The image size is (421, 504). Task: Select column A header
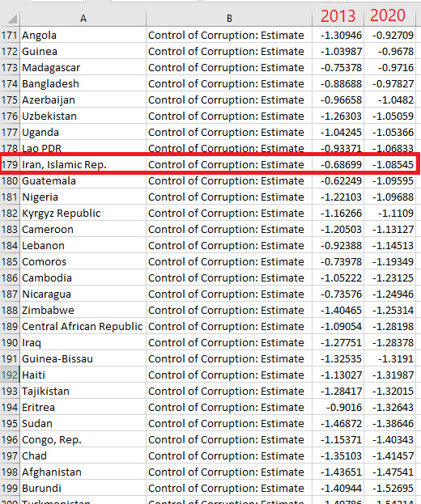click(x=83, y=19)
